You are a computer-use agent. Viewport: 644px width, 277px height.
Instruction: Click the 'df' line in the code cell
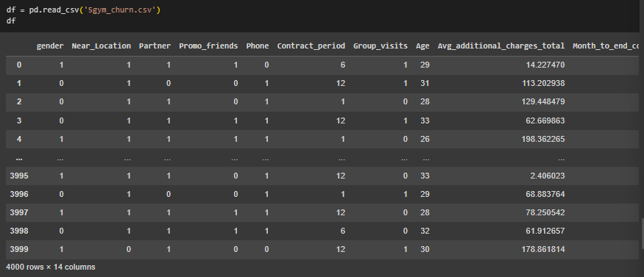tap(11, 21)
